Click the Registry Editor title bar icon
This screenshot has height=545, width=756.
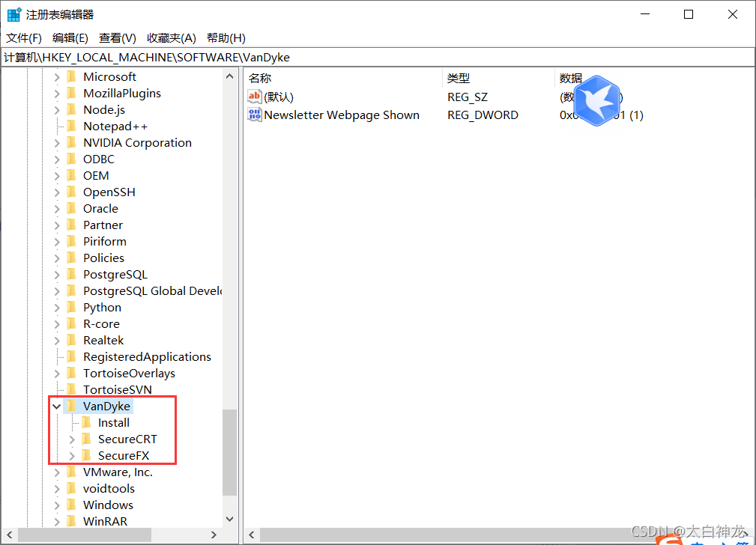[14, 14]
